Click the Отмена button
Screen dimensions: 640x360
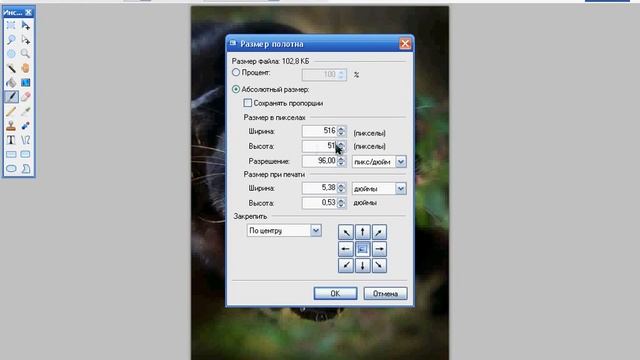click(x=385, y=293)
